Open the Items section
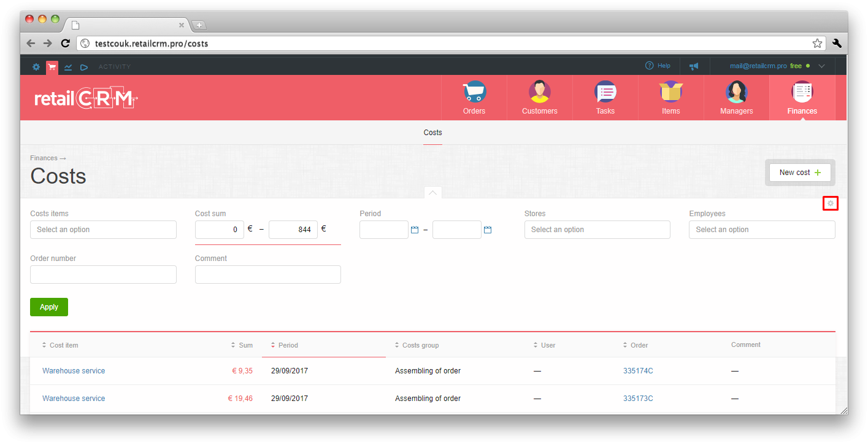This screenshot has width=868, height=444. click(671, 98)
